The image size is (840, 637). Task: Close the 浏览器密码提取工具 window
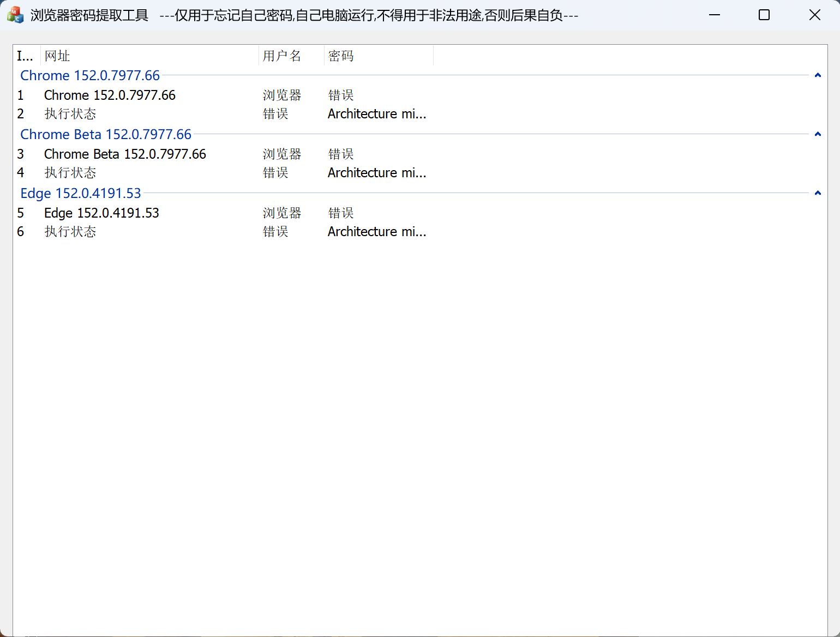(x=814, y=15)
